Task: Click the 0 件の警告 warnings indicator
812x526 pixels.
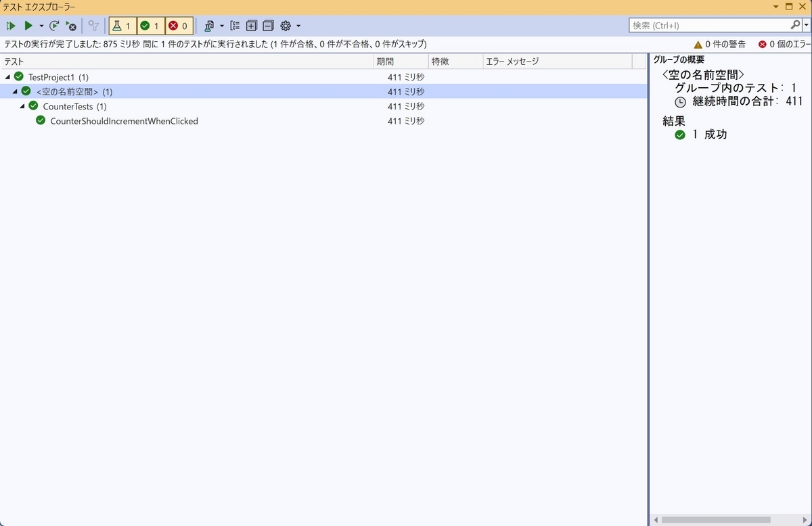Action: click(720, 44)
